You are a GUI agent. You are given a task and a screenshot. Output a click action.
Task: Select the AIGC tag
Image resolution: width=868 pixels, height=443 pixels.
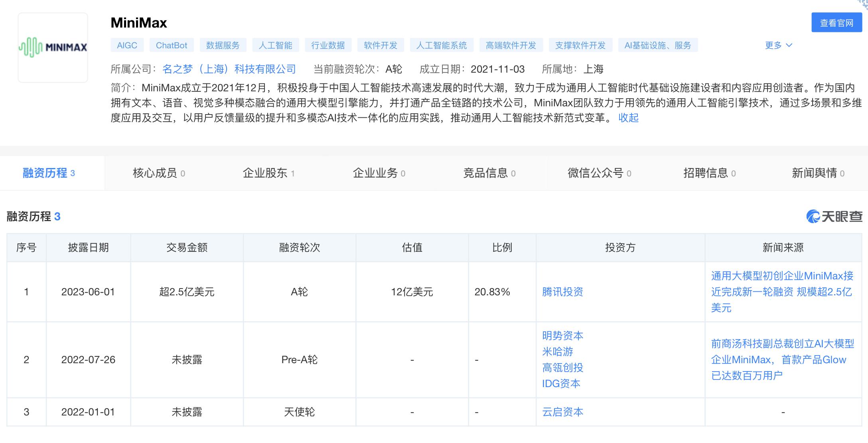click(126, 45)
